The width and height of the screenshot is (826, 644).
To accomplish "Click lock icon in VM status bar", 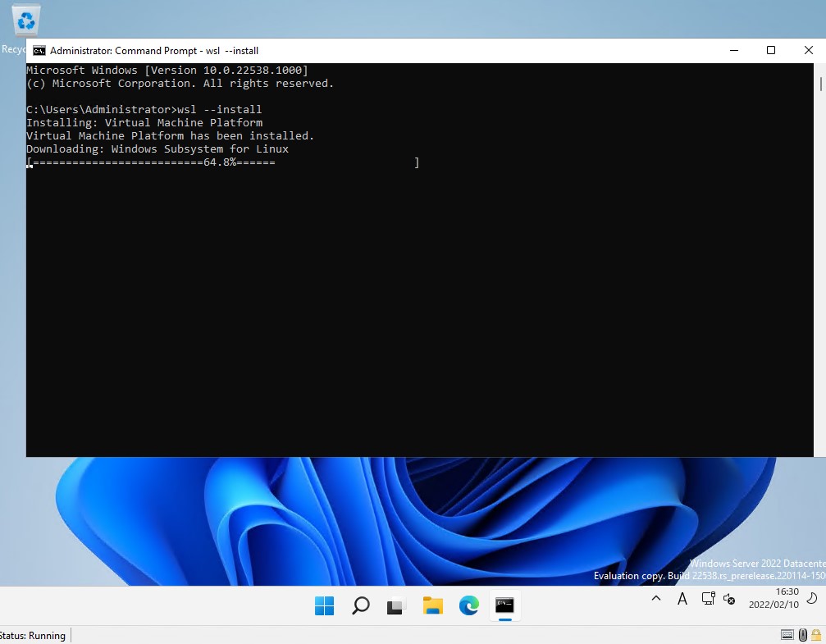I will (x=816, y=635).
